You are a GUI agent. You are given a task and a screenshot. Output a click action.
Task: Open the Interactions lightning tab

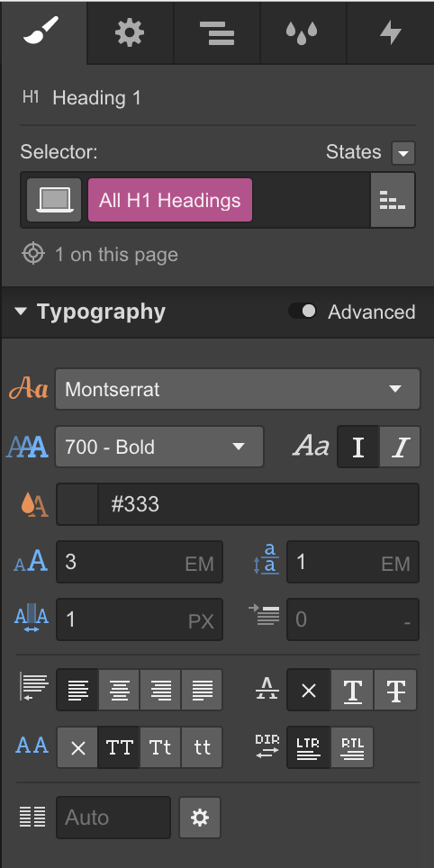coord(390,32)
